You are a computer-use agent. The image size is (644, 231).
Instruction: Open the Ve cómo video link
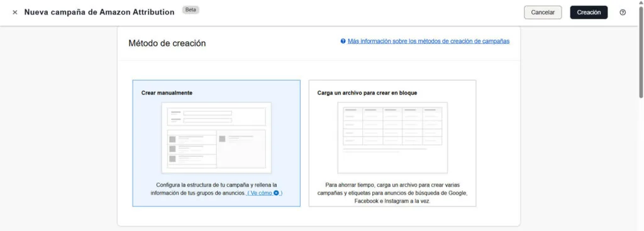[265, 193]
